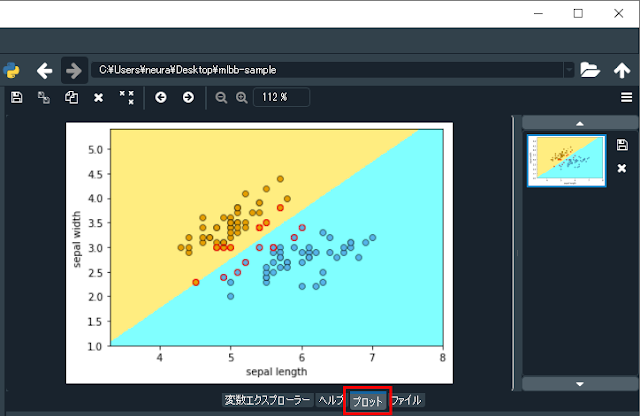
Task: Save the plot using toolbar save icon
Action: pos(16,98)
